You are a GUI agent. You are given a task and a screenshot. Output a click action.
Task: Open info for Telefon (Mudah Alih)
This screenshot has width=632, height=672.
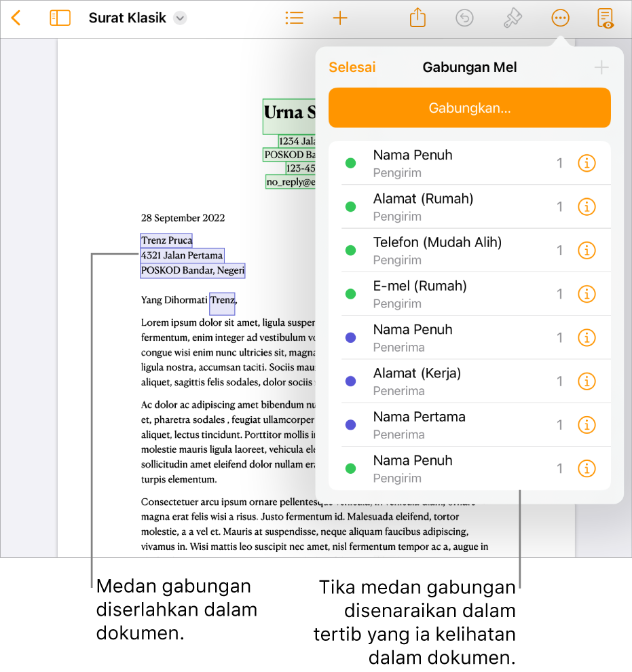(587, 250)
